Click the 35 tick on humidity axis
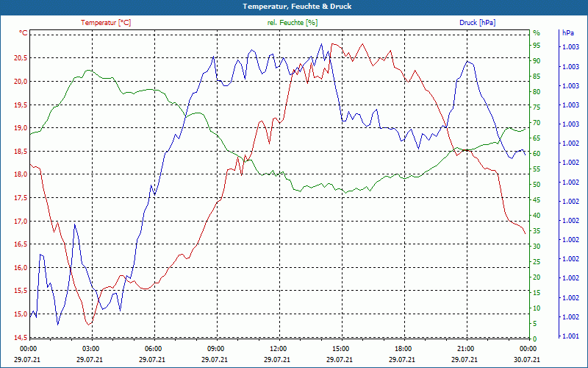This screenshot has width=588, height=368. coord(537,231)
